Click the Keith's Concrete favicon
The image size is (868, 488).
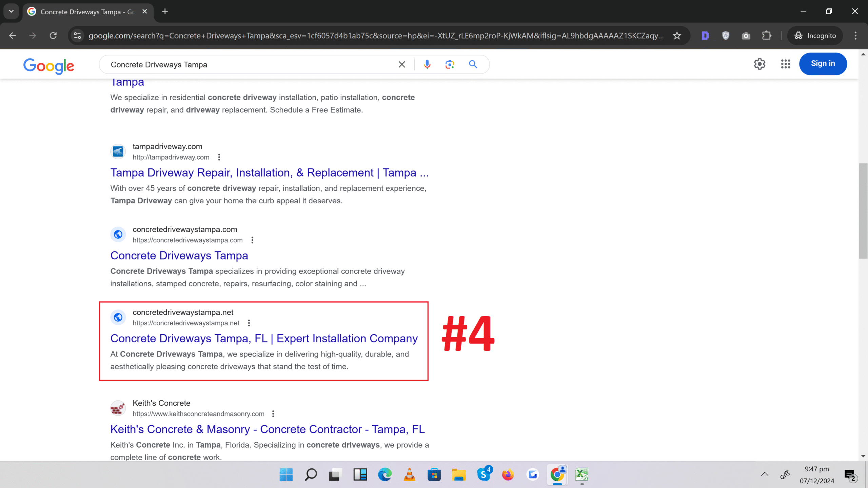point(118,408)
